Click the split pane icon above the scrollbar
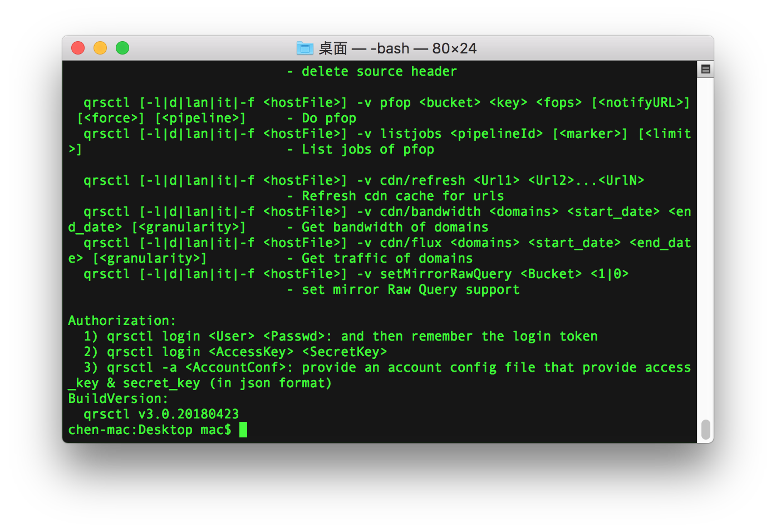This screenshot has height=532, width=776. click(x=706, y=70)
